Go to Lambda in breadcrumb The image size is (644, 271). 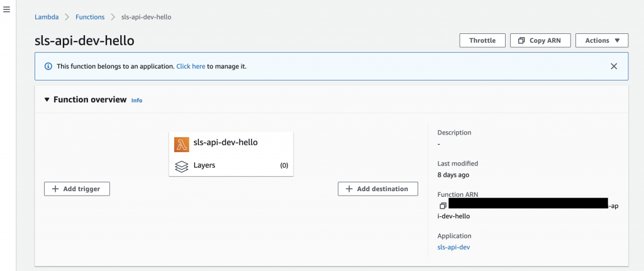(47, 17)
